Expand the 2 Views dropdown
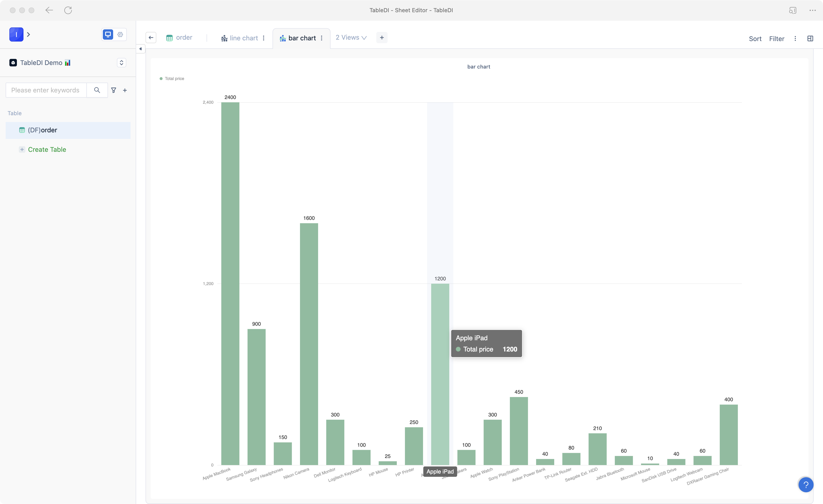The image size is (823, 504). click(x=351, y=38)
